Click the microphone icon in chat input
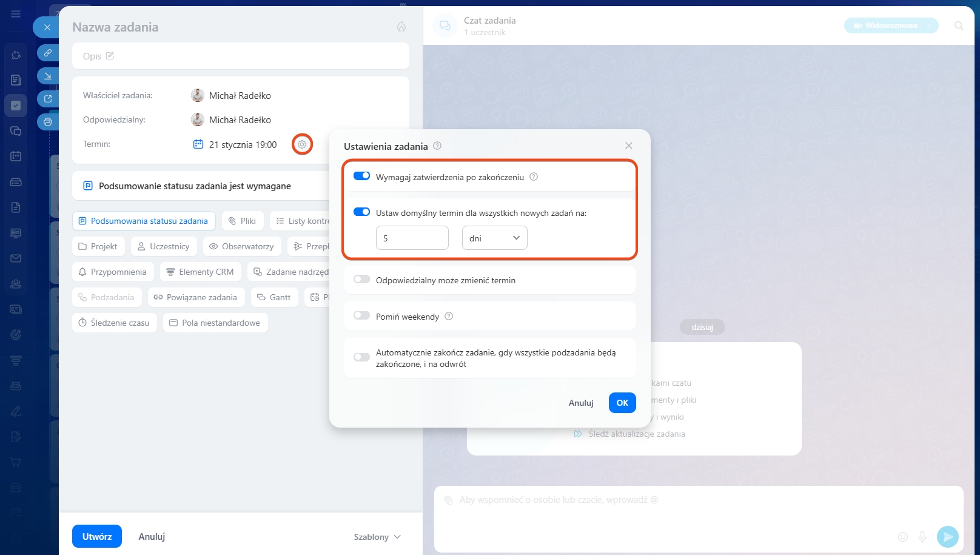The width and height of the screenshot is (980, 555). click(922, 536)
